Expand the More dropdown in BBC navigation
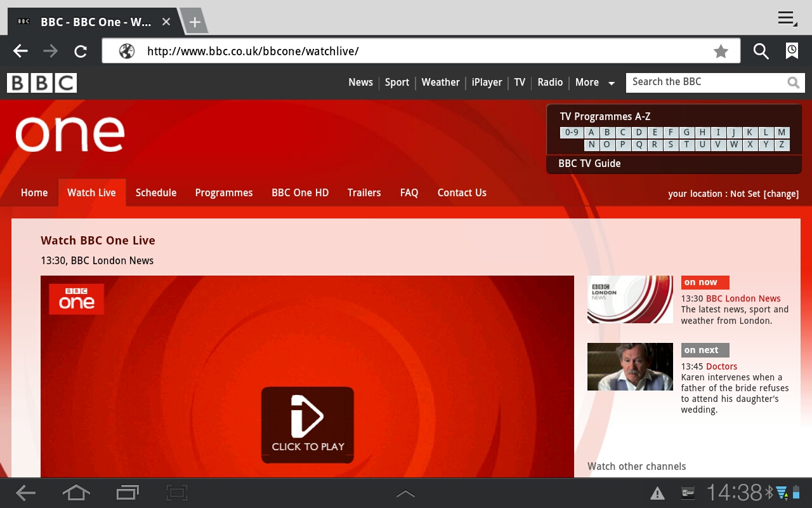The height and width of the screenshot is (508, 812). click(594, 83)
